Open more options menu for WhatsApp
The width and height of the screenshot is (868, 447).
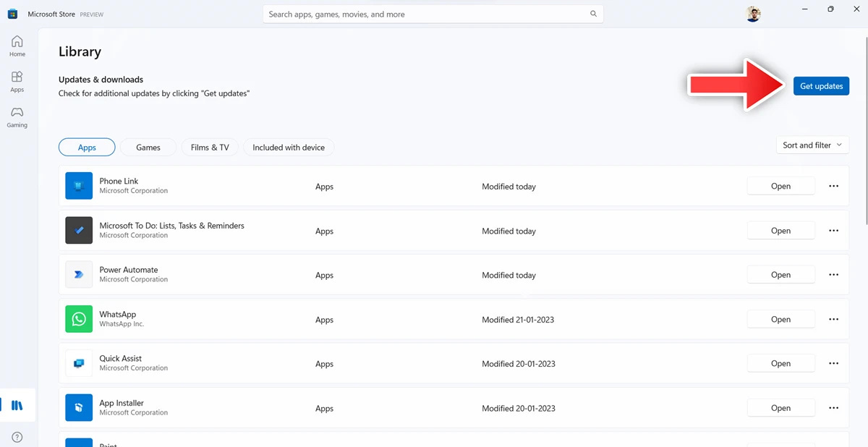[x=833, y=319]
